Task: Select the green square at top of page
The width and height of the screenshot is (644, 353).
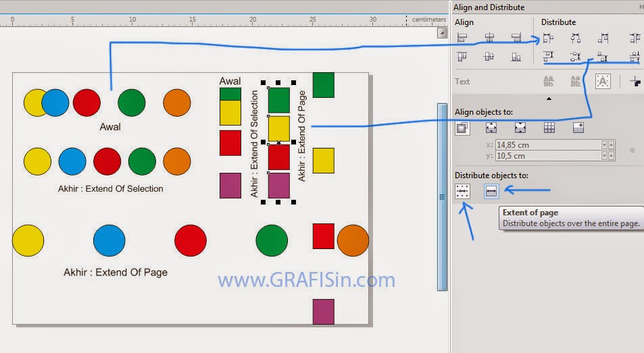Action: [323, 85]
